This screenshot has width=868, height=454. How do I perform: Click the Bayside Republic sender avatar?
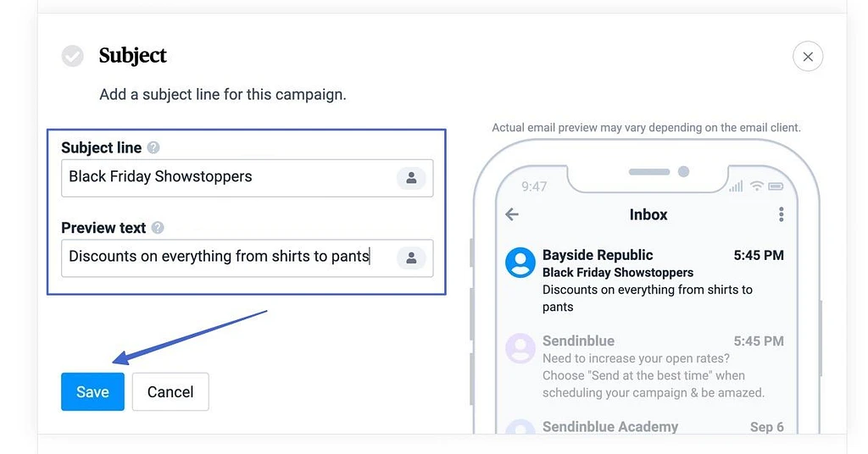click(x=520, y=263)
